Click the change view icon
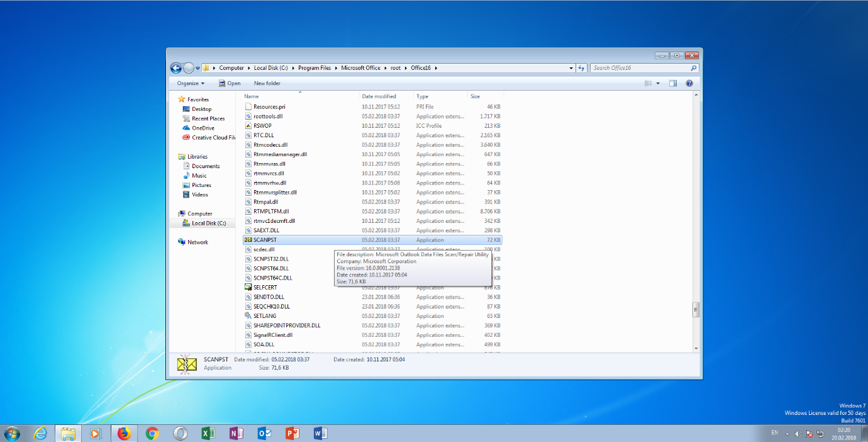This screenshot has height=442, width=868. (x=648, y=83)
